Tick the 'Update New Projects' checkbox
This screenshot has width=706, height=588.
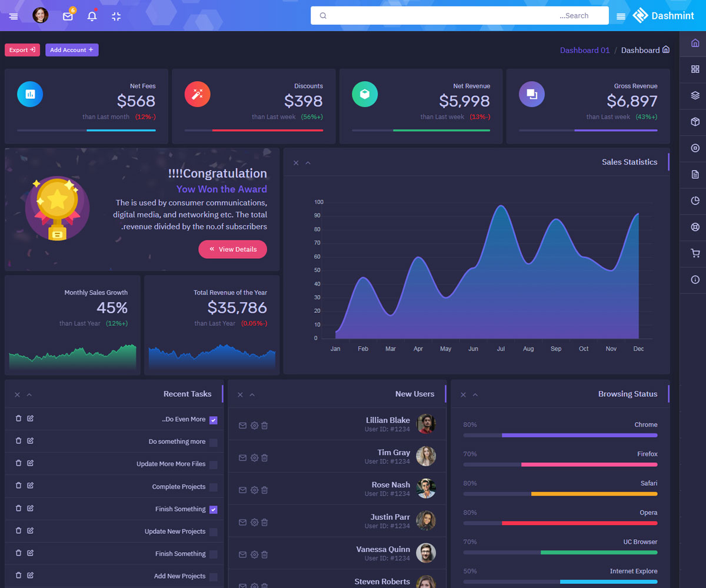[x=213, y=532]
